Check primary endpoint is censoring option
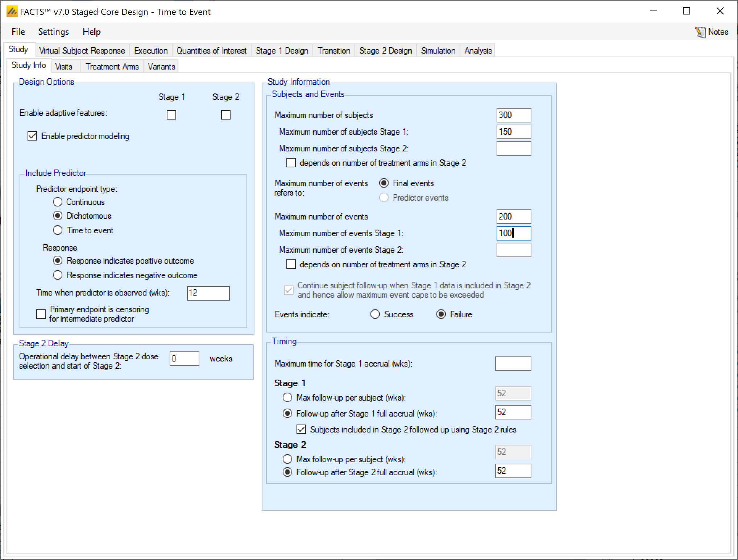Viewport: 738px width, 560px height. coord(41,314)
